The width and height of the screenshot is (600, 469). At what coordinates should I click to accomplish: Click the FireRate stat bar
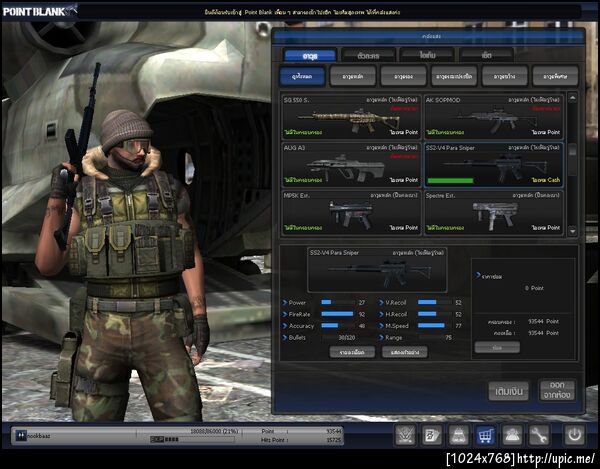pyautogui.click(x=338, y=314)
